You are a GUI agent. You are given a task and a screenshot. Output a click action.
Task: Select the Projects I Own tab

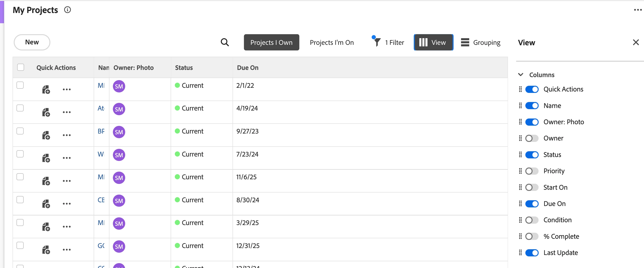(271, 42)
